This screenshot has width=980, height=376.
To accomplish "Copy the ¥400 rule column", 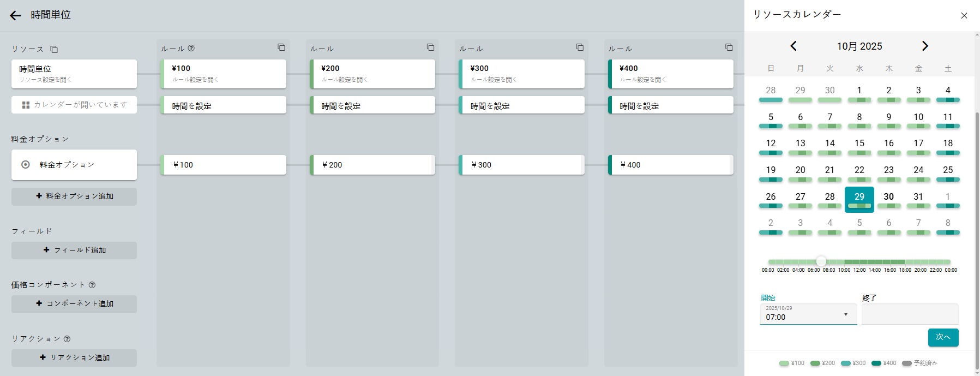I will coord(729,47).
